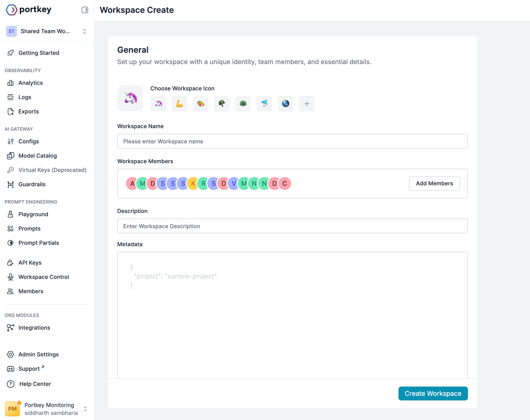
Task: Open the Logs section
Action: (25, 97)
